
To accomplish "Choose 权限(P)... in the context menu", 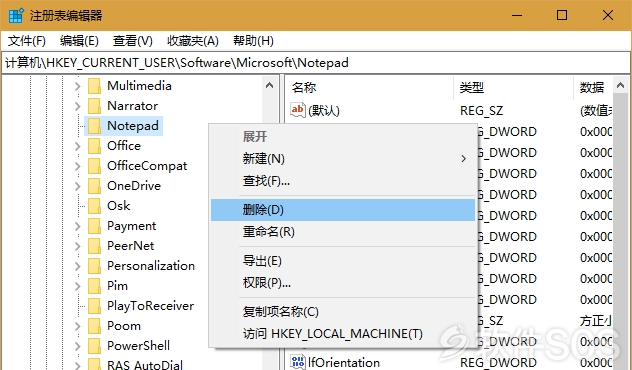I will (x=343, y=283).
